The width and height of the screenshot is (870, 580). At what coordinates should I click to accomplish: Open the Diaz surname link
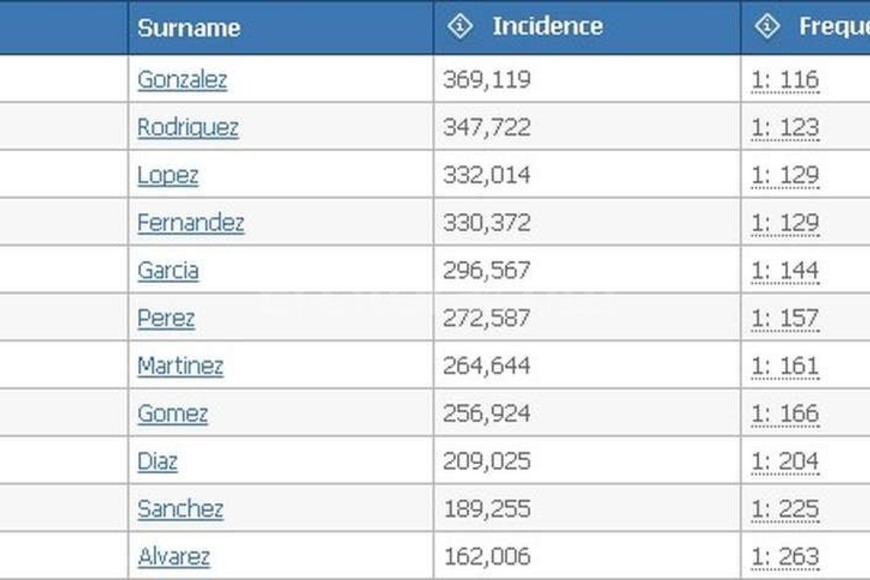pos(158,462)
